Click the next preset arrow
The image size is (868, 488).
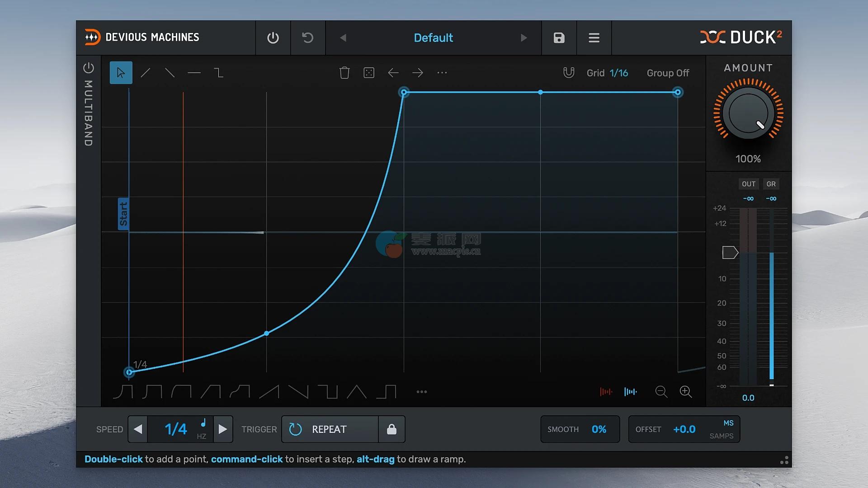(x=524, y=38)
